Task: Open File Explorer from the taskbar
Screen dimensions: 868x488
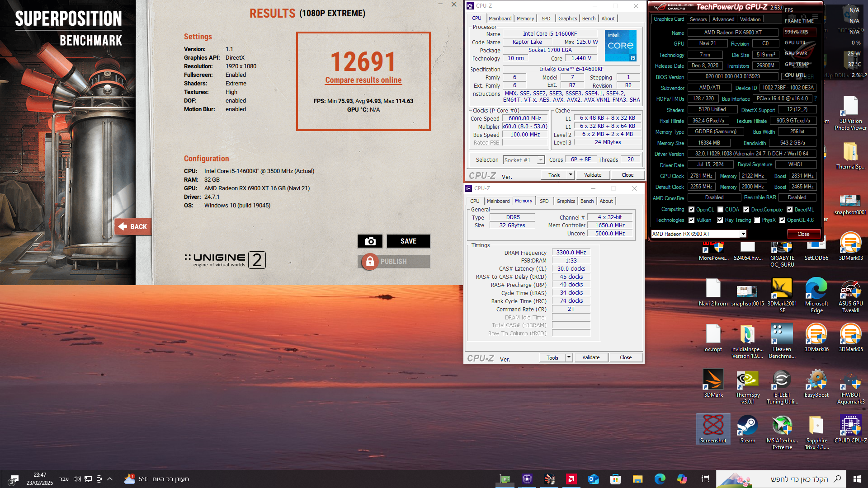Action: [x=637, y=479]
